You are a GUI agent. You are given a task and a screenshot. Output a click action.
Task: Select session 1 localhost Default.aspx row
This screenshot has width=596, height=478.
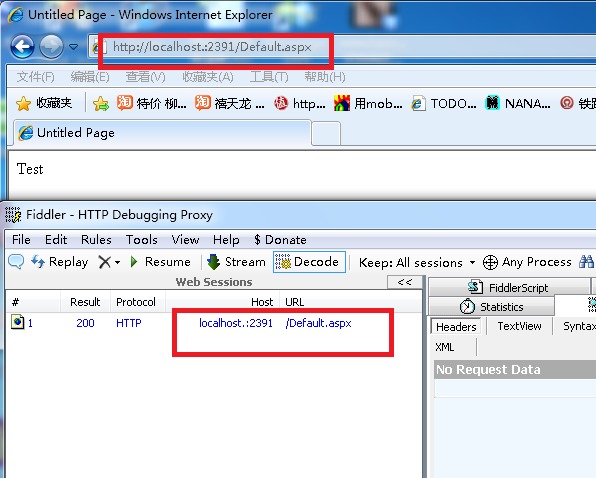[x=214, y=323]
